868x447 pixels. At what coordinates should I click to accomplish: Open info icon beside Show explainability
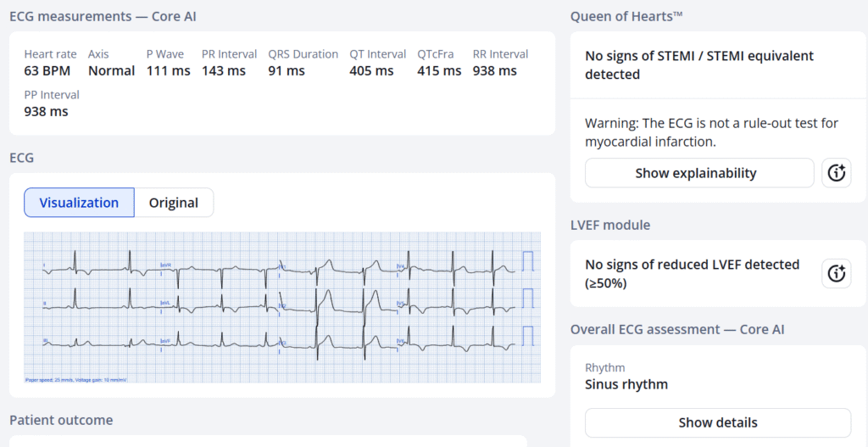pos(837,173)
